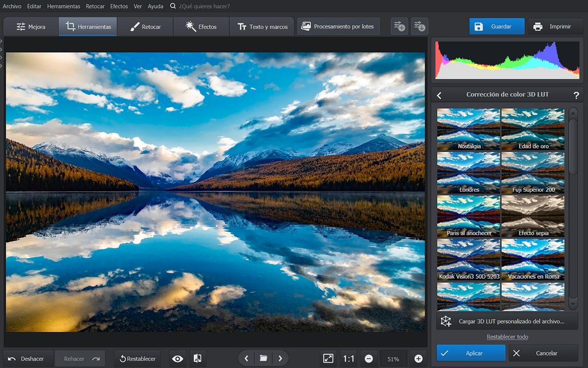Switch to the Retocar tab

(146, 27)
